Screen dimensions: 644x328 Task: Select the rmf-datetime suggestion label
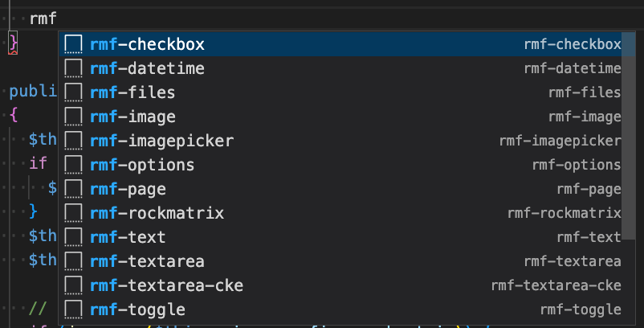pos(147,68)
